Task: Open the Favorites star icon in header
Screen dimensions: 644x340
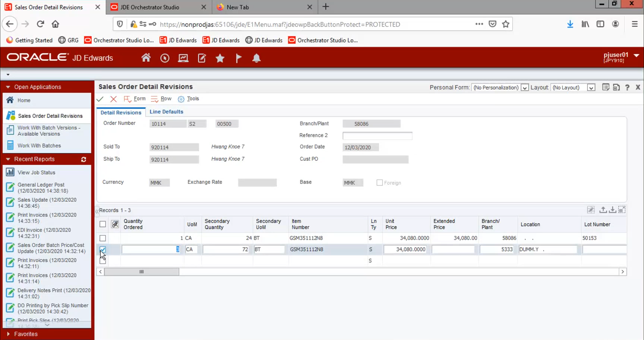Action: coord(220,58)
